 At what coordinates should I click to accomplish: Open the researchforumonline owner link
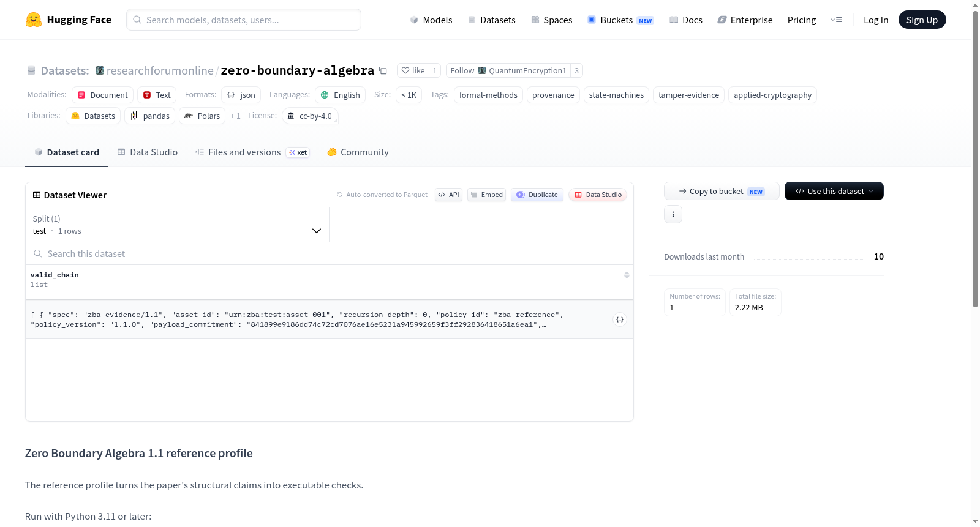pyautogui.click(x=160, y=70)
